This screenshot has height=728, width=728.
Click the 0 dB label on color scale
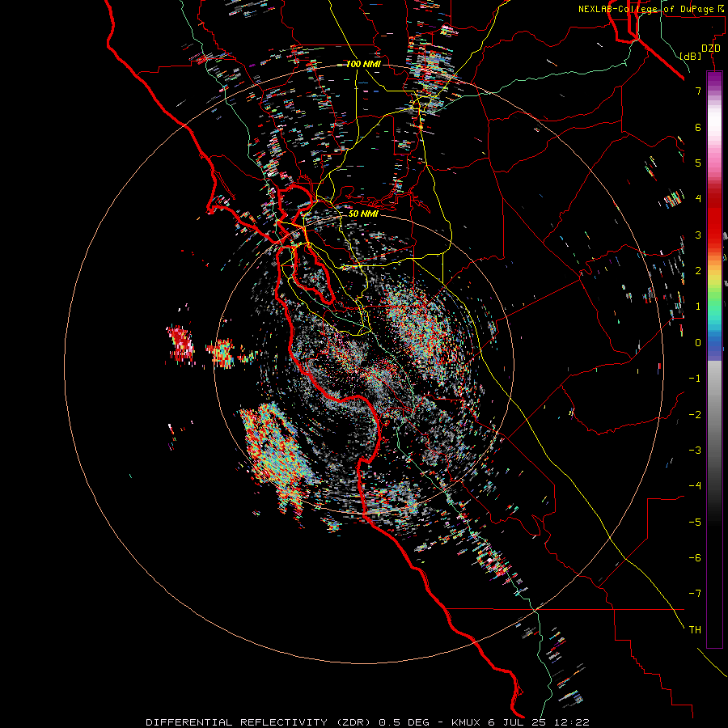(698, 343)
